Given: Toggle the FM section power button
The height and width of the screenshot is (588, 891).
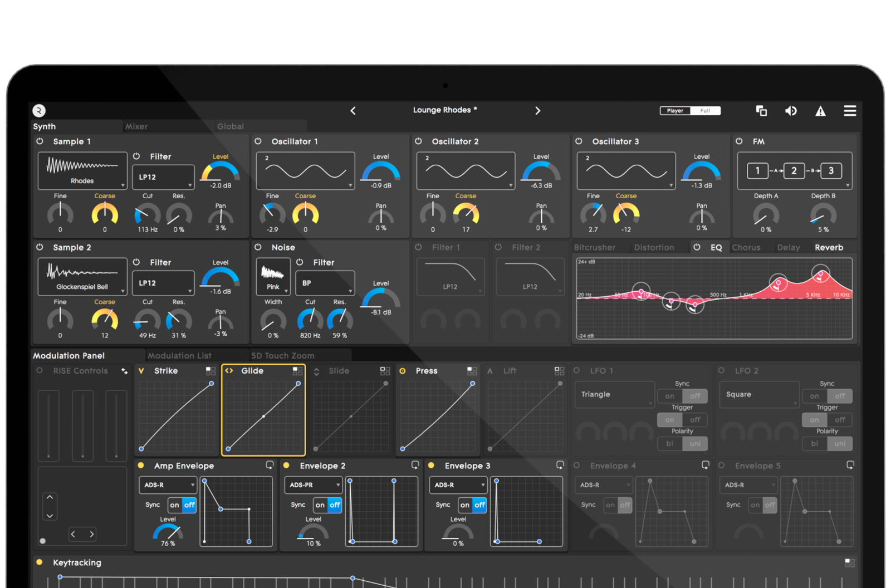Looking at the screenshot, I should 739,141.
